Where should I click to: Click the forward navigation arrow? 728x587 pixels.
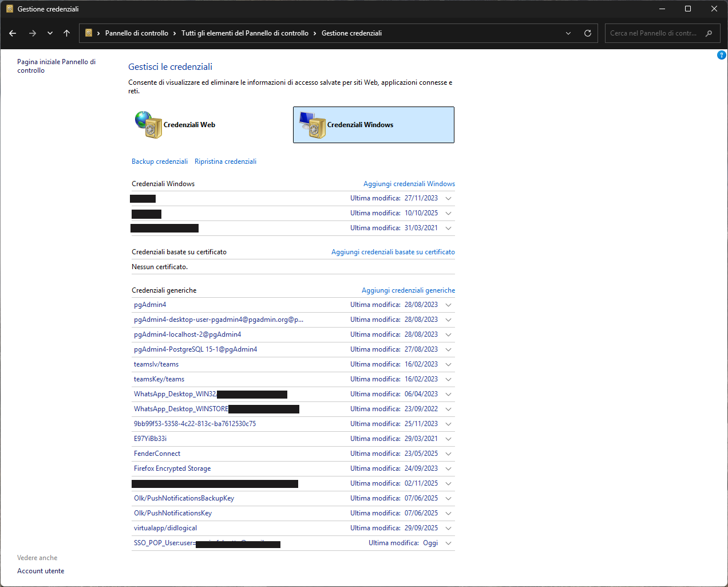33,33
